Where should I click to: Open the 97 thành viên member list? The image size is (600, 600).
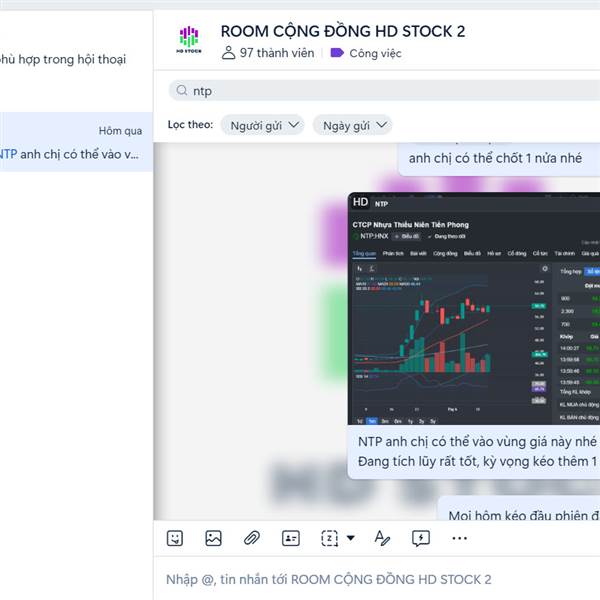click(x=268, y=53)
